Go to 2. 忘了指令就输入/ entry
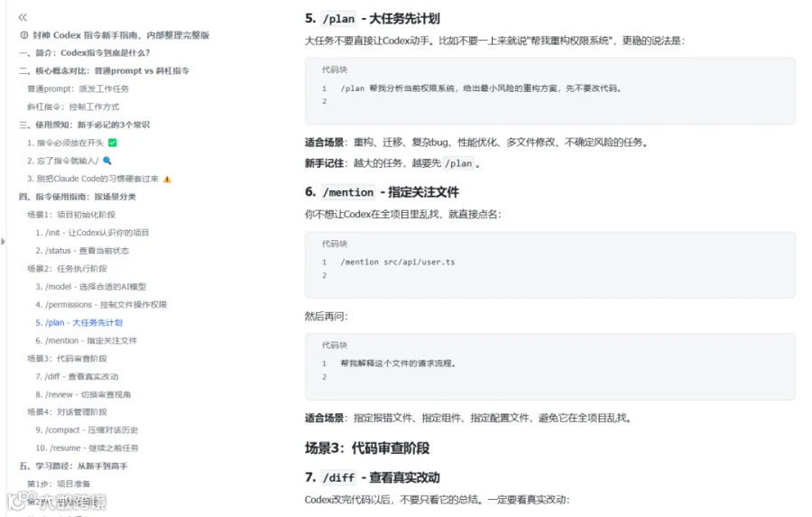The image size is (812, 517). (69, 161)
